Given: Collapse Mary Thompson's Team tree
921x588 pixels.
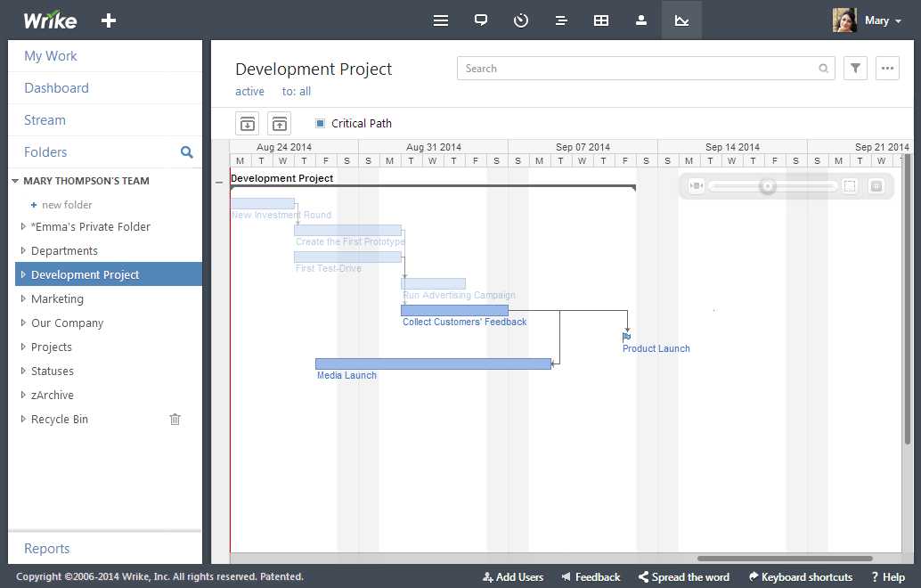Looking at the screenshot, I should point(15,181).
